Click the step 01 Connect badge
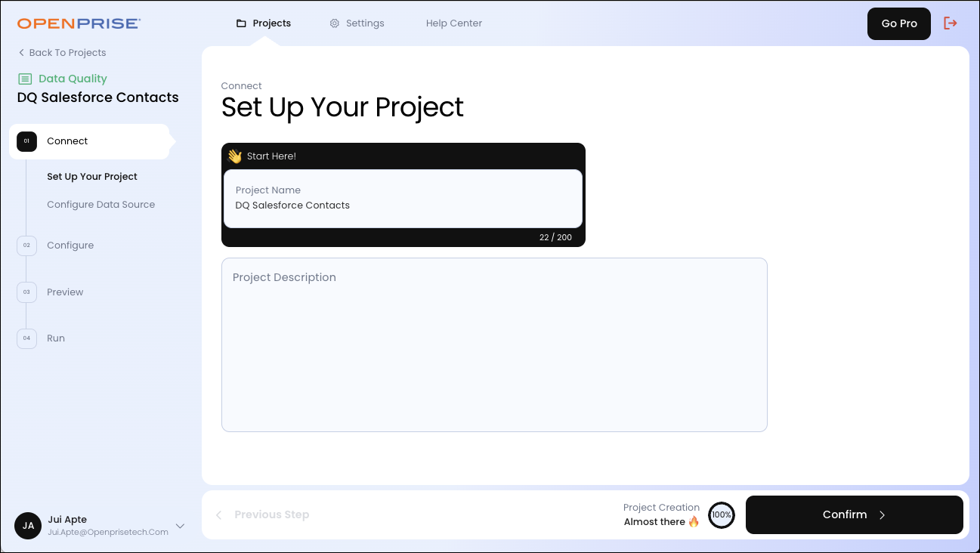This screenshot has height=553, width=980. pos(26,141)
